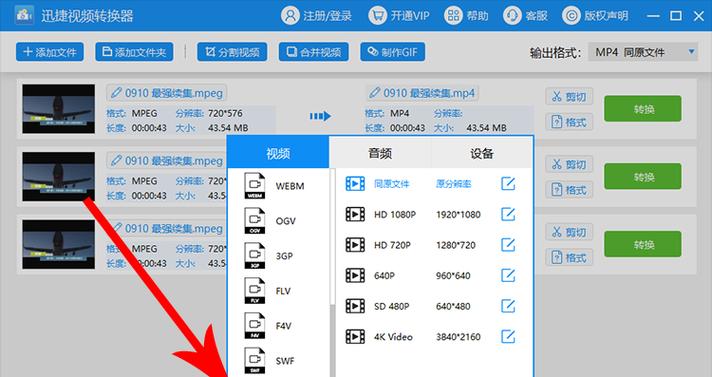Select the 原分辨率 option text
The width and height of the screenshot is (712, 377).
[453, 184]
